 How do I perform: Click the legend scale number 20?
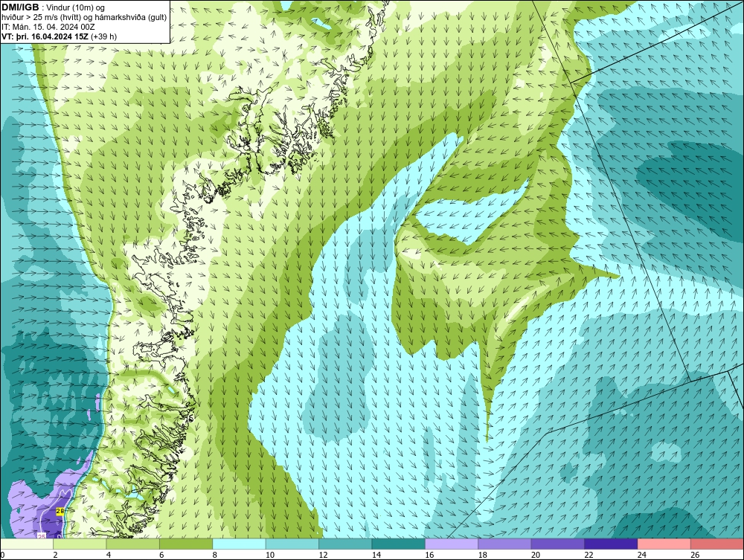(x=536, y=555)
